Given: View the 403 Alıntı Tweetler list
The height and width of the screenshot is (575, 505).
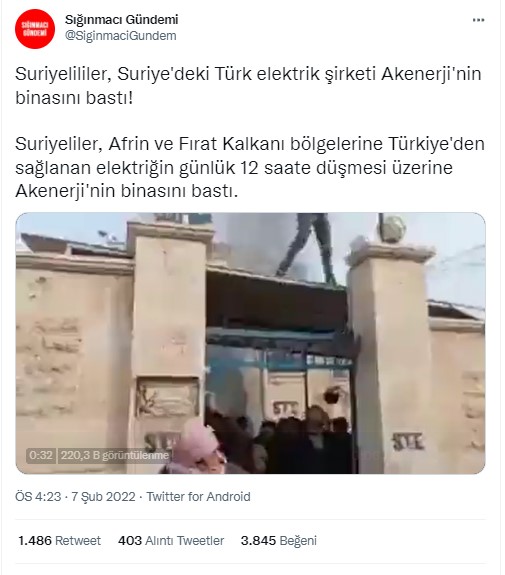Looking at the screenshot, I should 171,541.
